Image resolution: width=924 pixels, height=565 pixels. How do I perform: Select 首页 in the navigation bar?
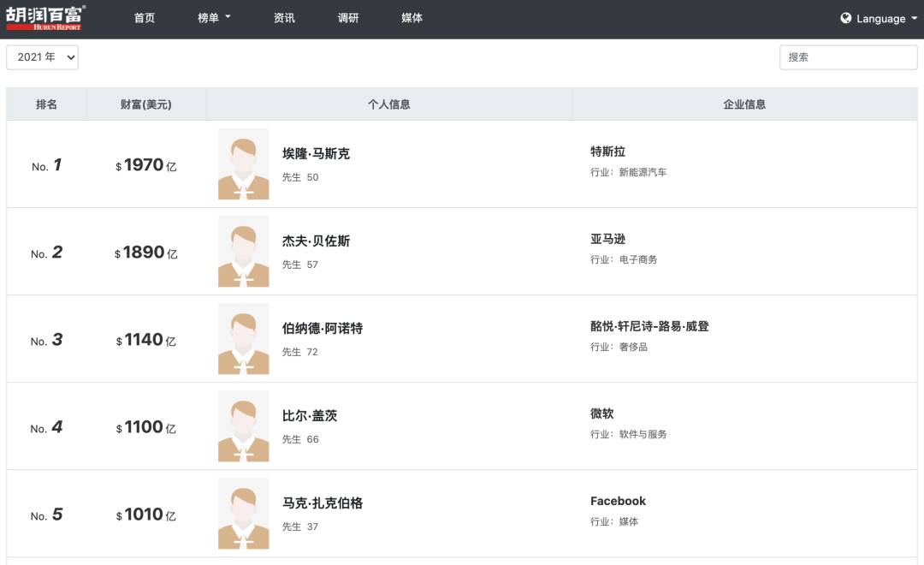pos(144,18)
